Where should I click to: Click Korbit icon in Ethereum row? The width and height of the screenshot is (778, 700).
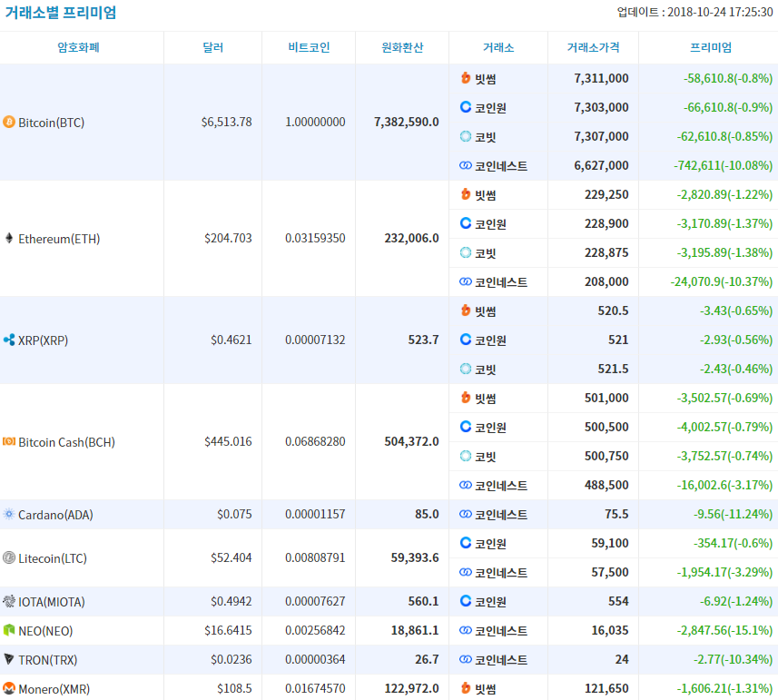coord(466,252)
